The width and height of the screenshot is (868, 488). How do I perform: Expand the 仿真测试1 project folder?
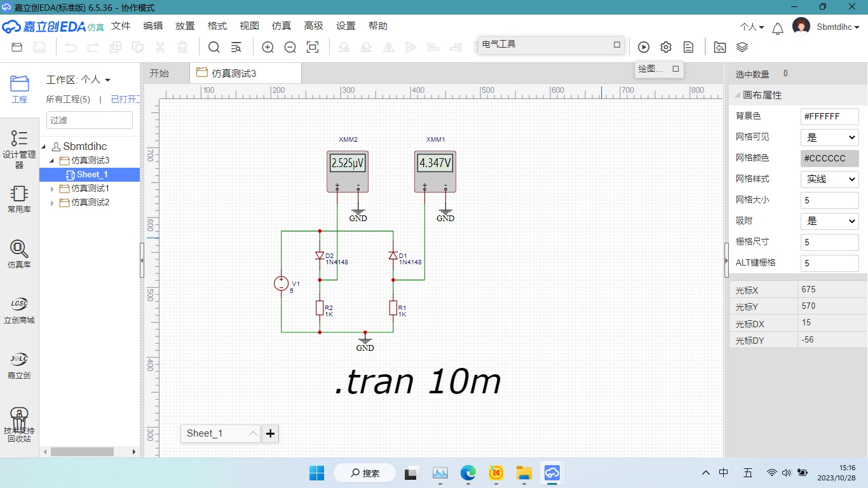(x=52, y=189)
